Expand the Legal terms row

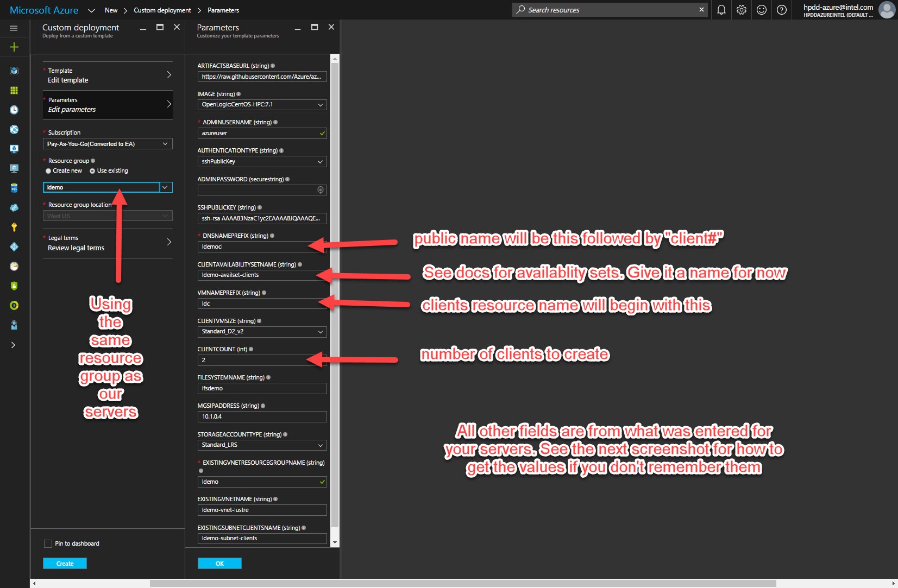[108, 243]
